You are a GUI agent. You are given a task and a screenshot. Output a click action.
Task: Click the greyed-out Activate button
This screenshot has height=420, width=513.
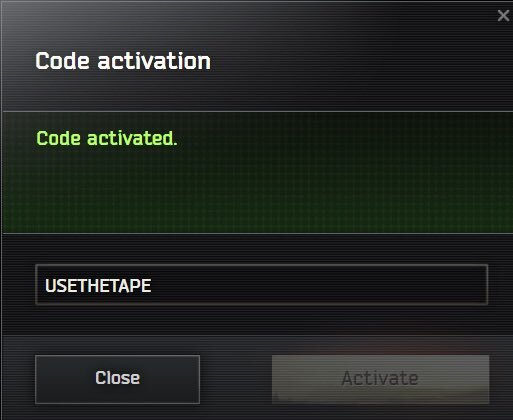pos(380,379)
